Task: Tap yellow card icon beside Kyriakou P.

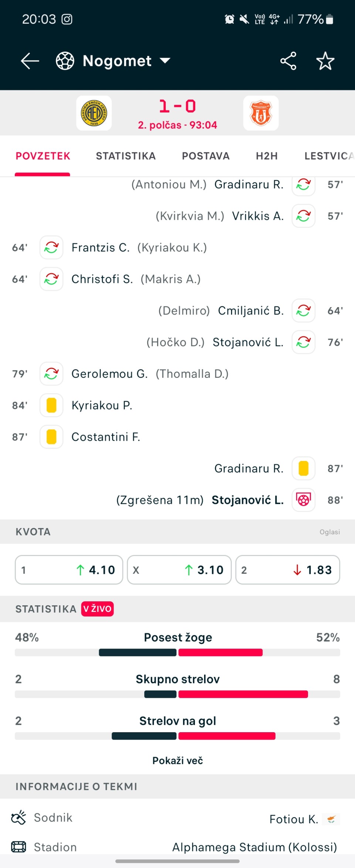Action: pos(51,406)
